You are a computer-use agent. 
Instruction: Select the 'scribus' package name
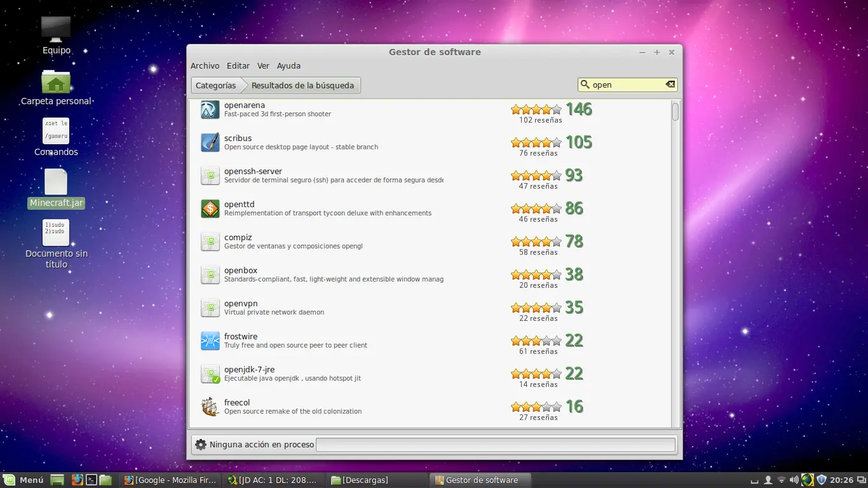238,139
